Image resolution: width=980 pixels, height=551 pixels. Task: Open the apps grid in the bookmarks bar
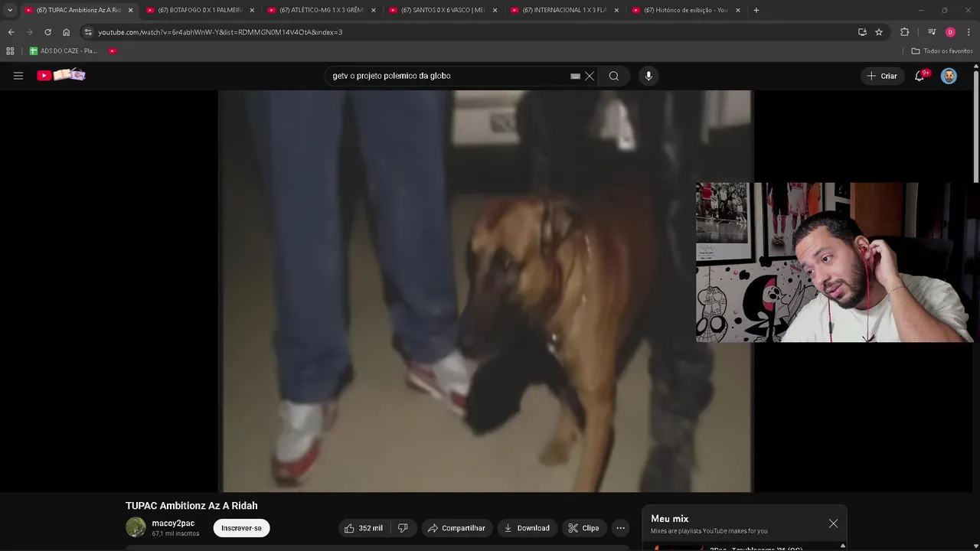click(10, 51)
